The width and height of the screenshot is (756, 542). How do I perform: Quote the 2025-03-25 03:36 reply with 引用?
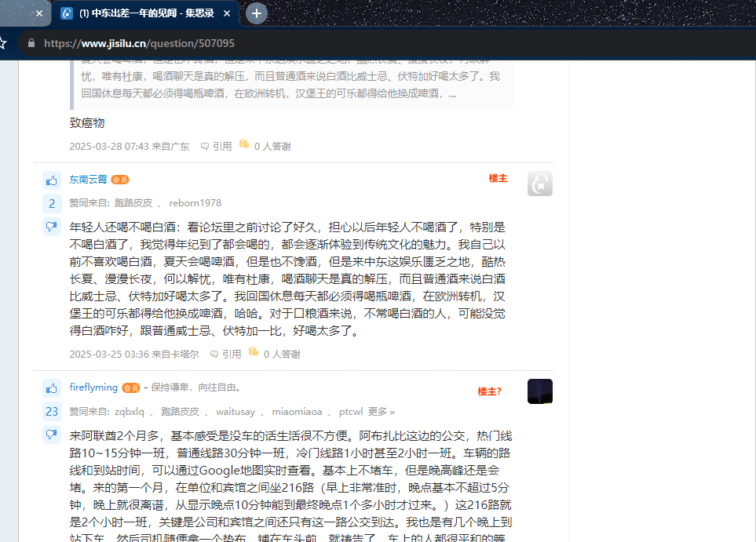click(x=226, y=354)
